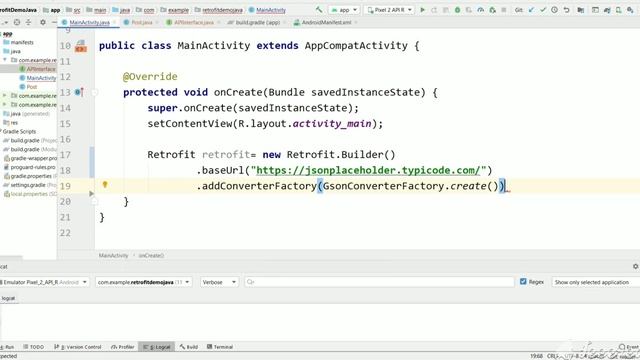Click cursor position 19:68 in status bar
Image resolution: width=640 pixels, height=360 pixels.
point(536,356)
